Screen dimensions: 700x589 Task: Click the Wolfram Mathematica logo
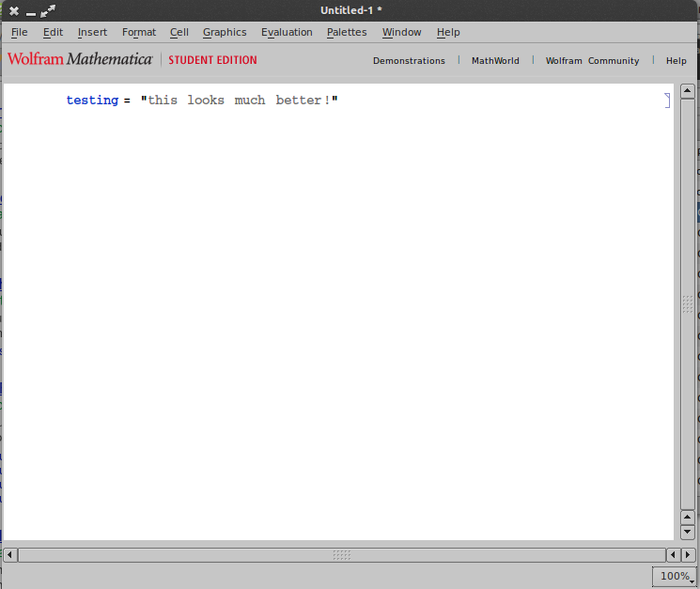pyautogui.click(x=80, y=59)
